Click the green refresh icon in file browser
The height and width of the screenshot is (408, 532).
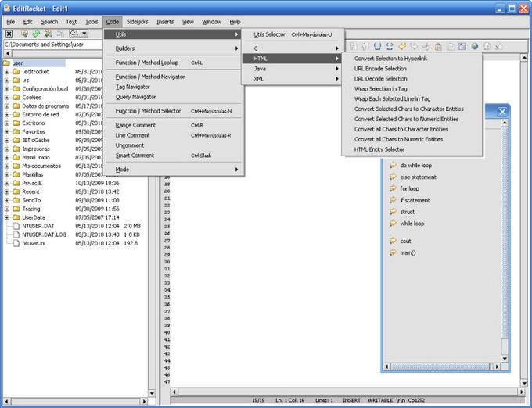click(36, 33)
